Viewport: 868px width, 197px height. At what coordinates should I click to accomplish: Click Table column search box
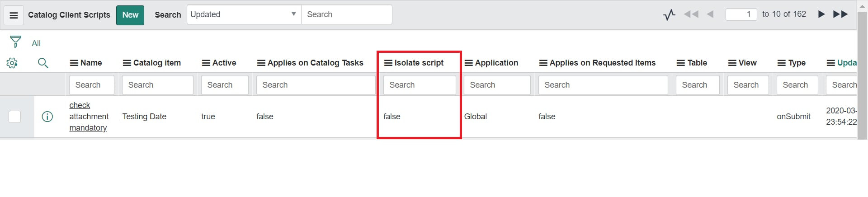point(698,85)
